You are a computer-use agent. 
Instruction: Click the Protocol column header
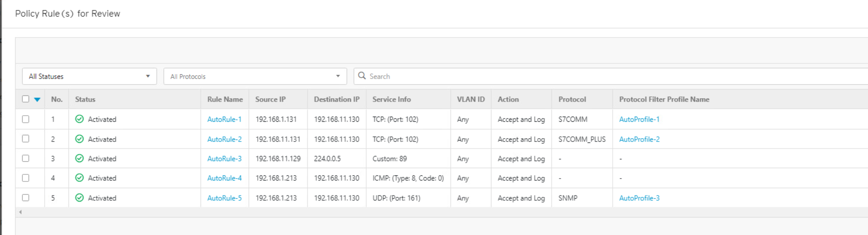(x=572, y=99)
